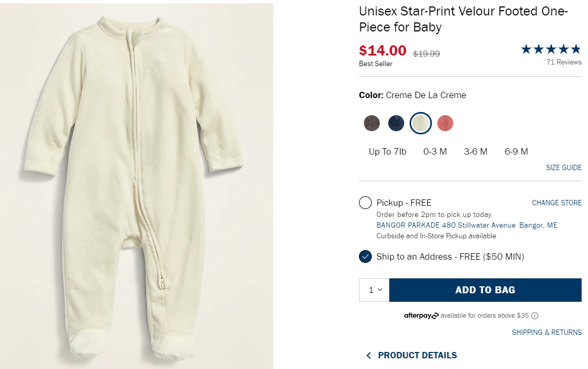Click the Change Store link
Screen dimensions: 588x369
pyautogui.click(x=557, y=203)
